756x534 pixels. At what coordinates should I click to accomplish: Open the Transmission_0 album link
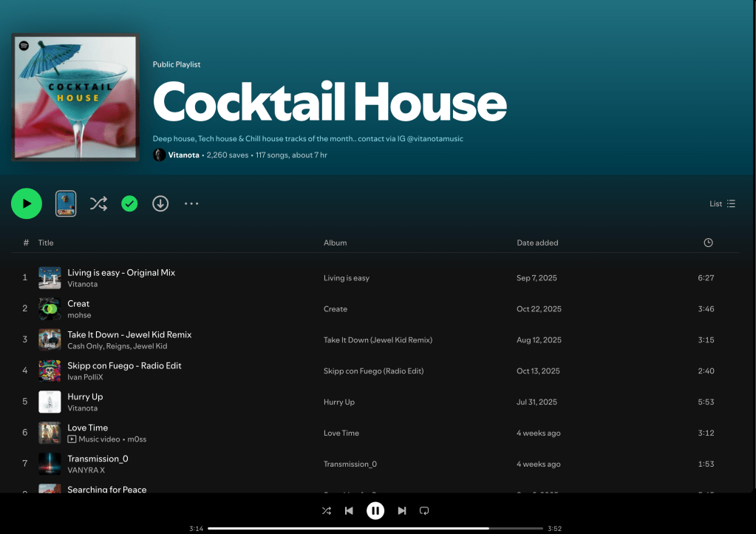click(x=350, y=464)
